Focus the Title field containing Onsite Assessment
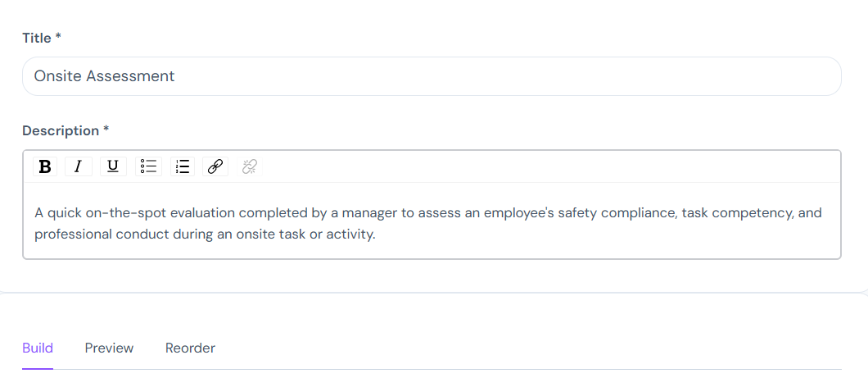The height and width of the screenshot is (387, 868). [432, 76]
